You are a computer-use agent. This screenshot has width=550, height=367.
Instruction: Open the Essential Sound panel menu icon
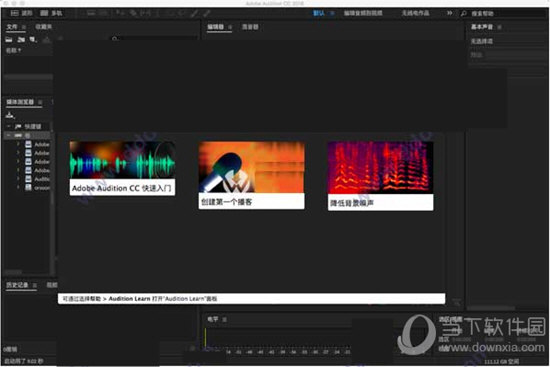coord(499,27)
